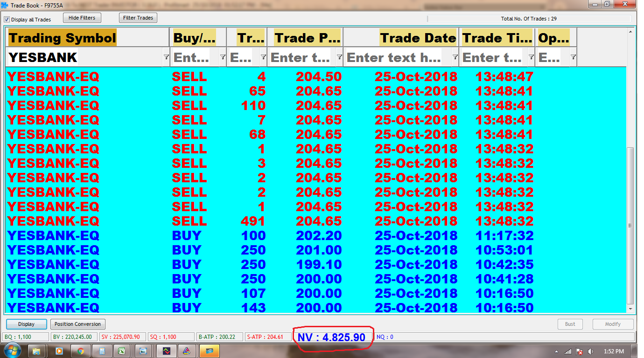This screenshot has width=644, height=358.
Task: Click the BV : 220,245.00 status entry
Action: 74,337
